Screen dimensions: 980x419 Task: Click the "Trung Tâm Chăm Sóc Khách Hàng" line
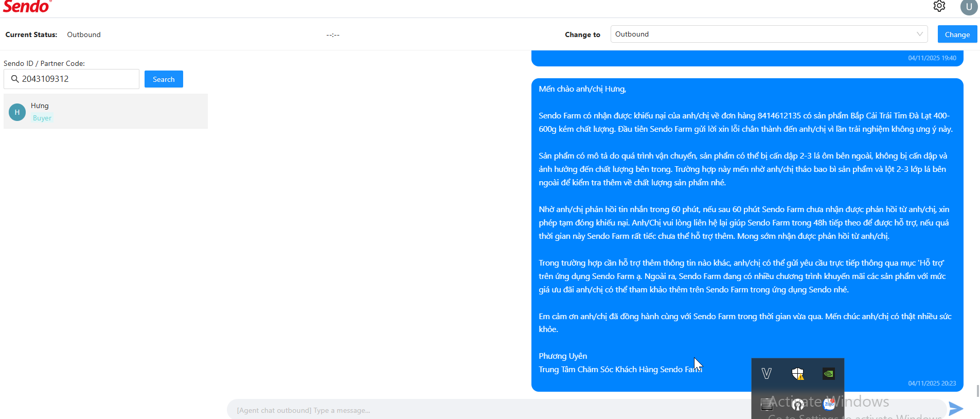pyautogui.click(x=620, y=370)
